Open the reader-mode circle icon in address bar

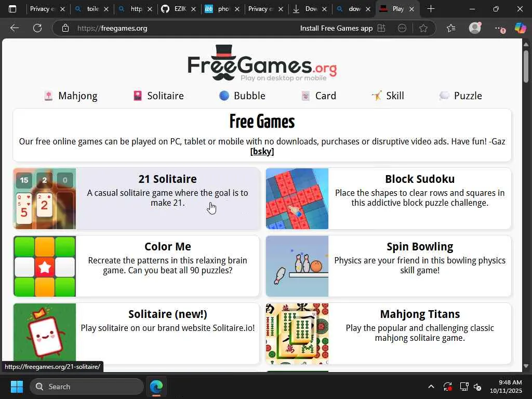coord(402,28)
